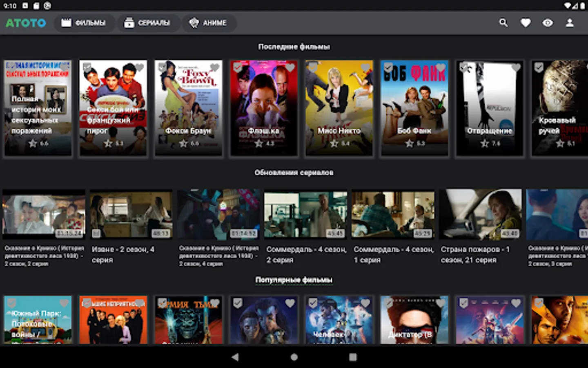Open the Мисс Никто movie poster

pos(339,108)
